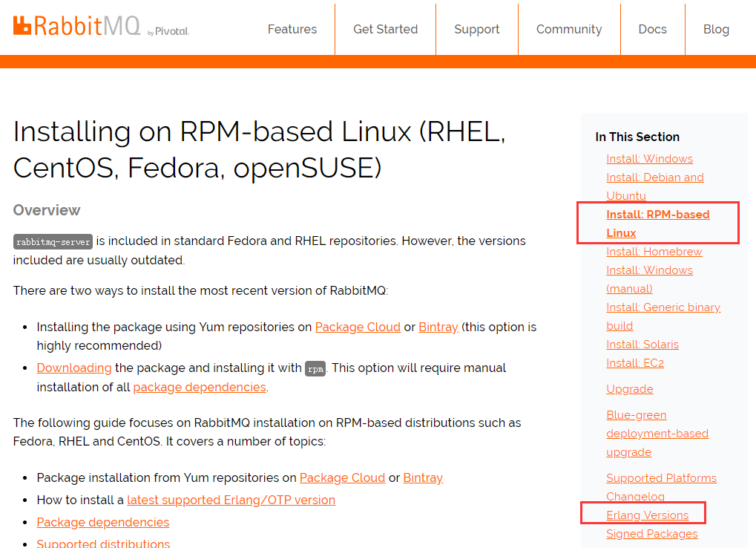The width and height of the screenshot is (756, 548).
Task: Open the Blue-green deployment-based upgrade link
Action: [657, 434]
